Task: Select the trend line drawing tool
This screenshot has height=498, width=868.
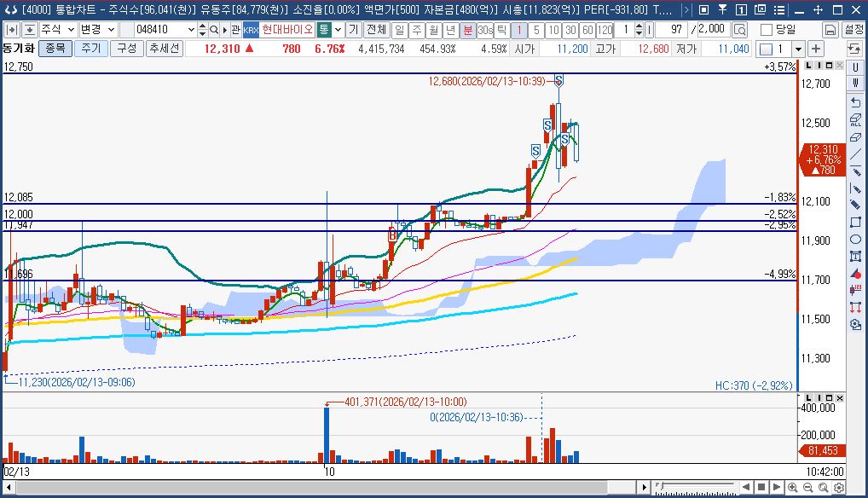Action: click(855, 153)
